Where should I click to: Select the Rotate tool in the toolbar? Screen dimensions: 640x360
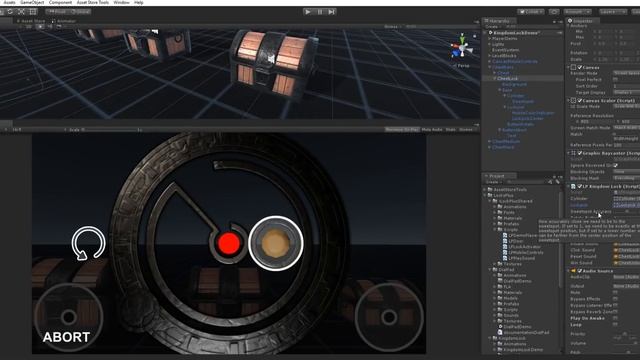[10, 12]
